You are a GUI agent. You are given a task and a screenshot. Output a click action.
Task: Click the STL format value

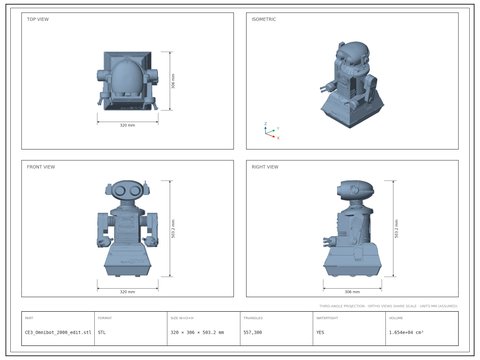(102, 332)
